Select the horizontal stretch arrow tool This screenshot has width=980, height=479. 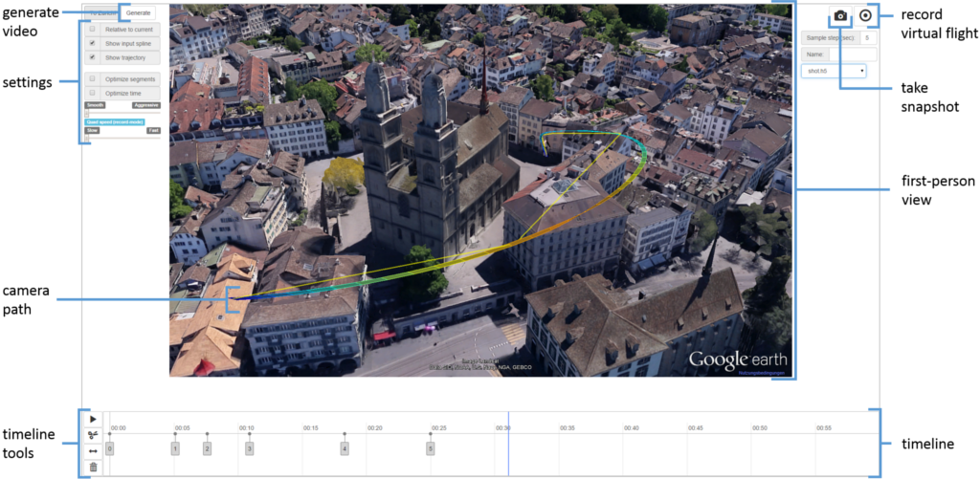pyautogui.click(x=93, y=450)
